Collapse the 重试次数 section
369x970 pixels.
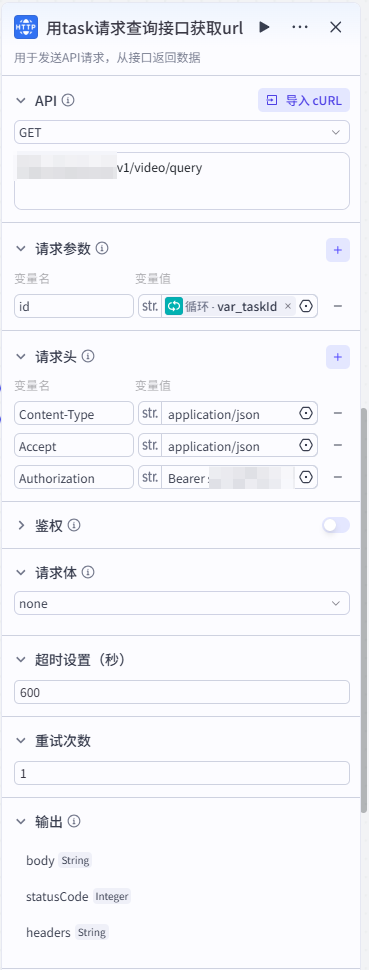click(x=22, y=741)
